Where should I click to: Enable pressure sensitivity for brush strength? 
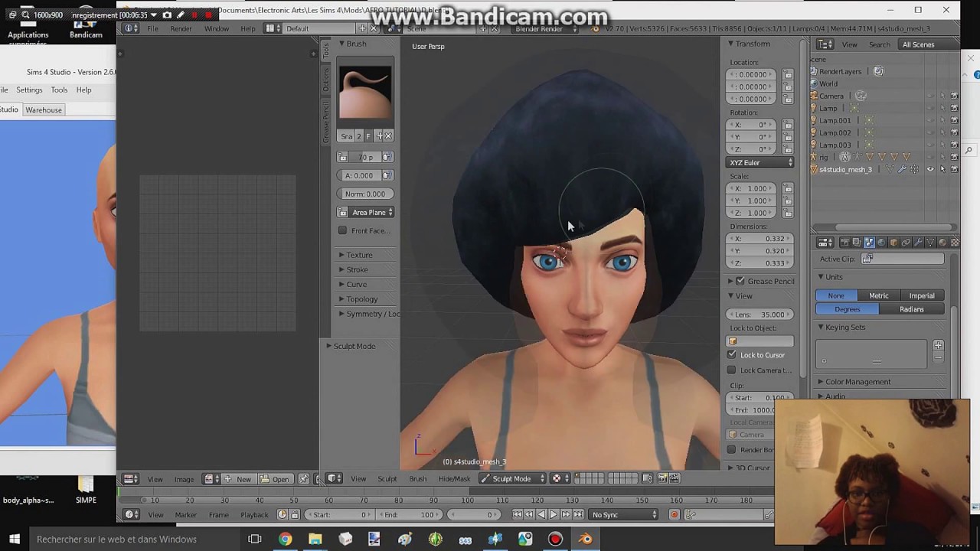(387, 175)
